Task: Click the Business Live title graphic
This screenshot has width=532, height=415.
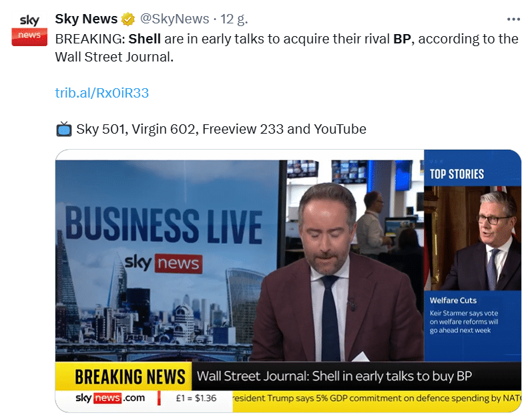Action: click(163, 225)
